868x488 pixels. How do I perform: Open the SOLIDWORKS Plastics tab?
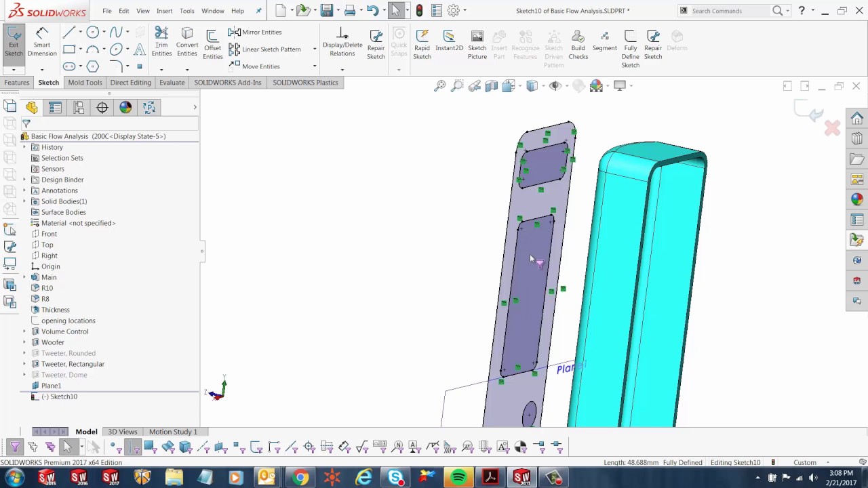[305, 83]
